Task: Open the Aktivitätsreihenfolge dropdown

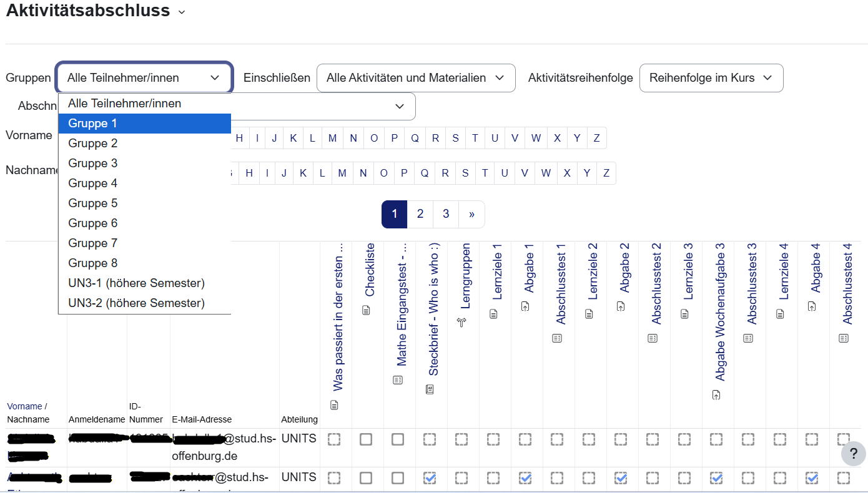Action: pyautogui.click(x=711, y=78)
